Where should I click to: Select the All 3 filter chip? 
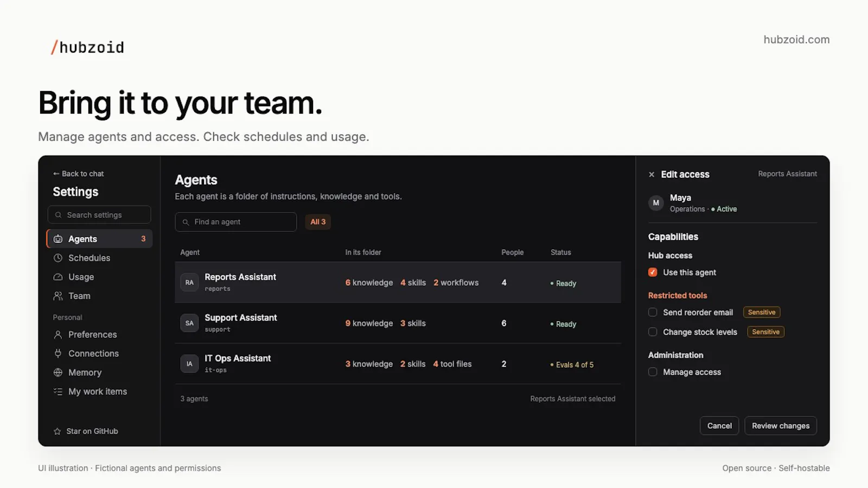(x=318, y=222)
